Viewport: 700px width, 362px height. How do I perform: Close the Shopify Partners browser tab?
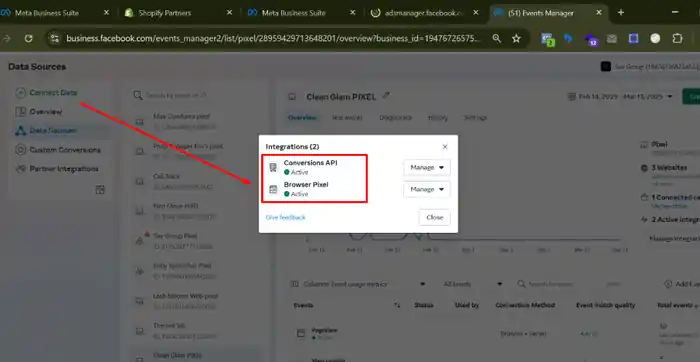[x=229, y=12]
